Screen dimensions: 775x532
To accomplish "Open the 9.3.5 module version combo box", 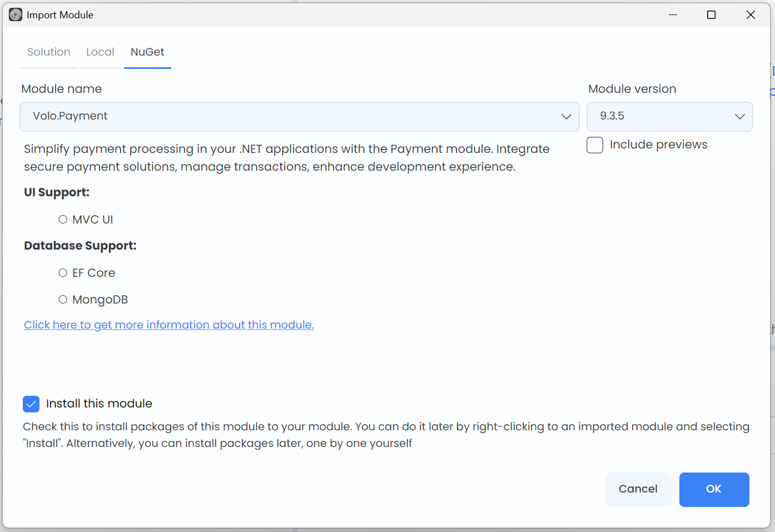I will click(662, 117).
